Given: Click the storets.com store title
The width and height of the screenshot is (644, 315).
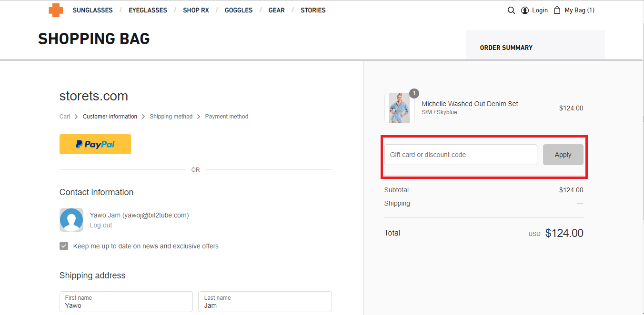Looking at the screenshot, I should [94, 96].
